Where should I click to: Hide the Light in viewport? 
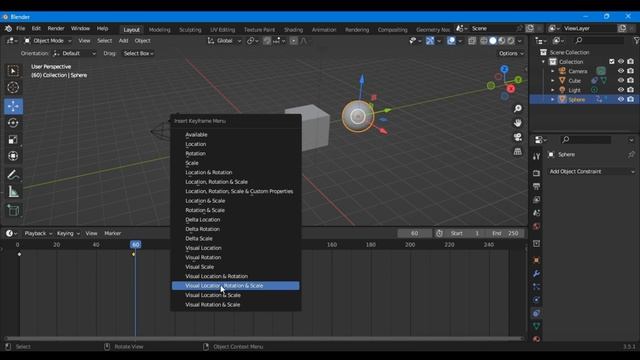621,90
